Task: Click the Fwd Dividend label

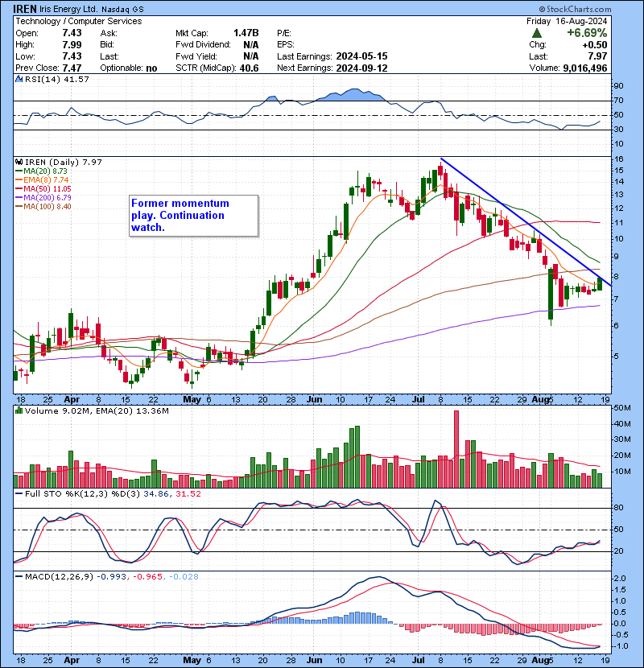Action: click(203, 44)
